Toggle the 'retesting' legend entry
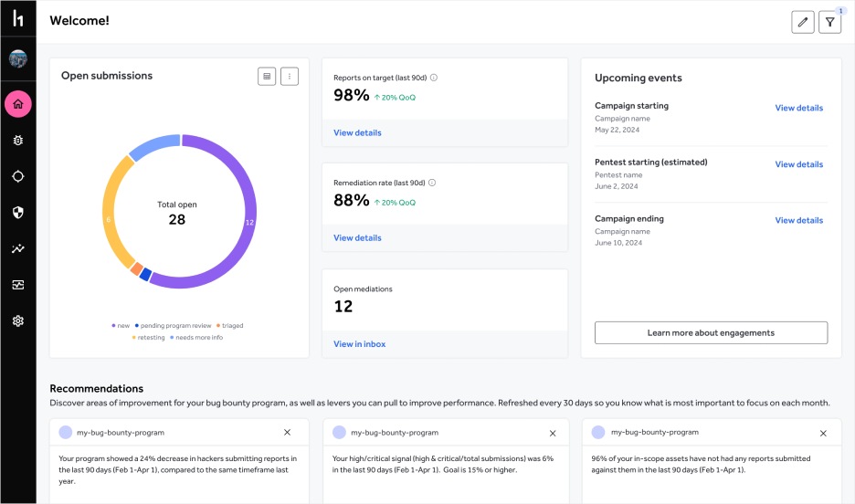Viewport: 855px width, 504px height. click(x=148, y=338)
